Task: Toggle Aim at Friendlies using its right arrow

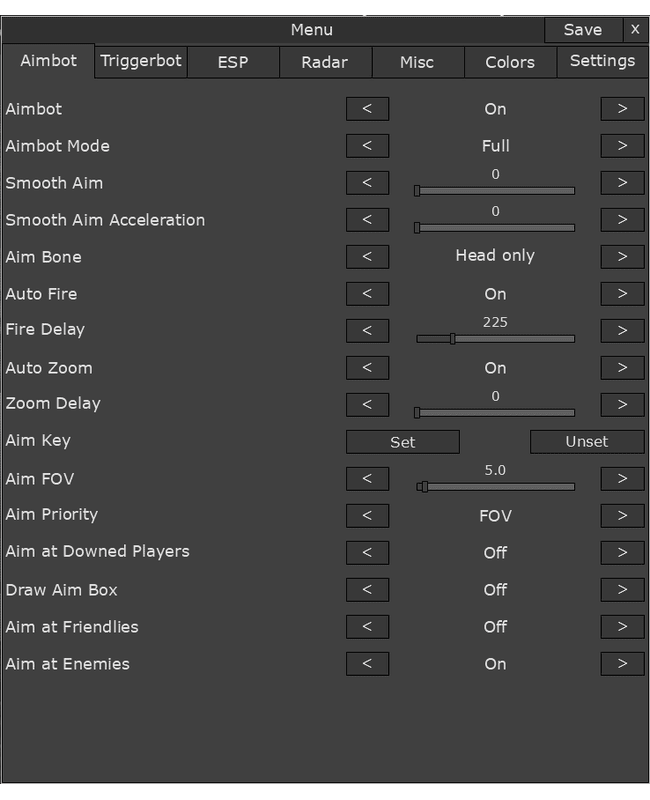Action: pyautogui.click(x=622, y=627)
